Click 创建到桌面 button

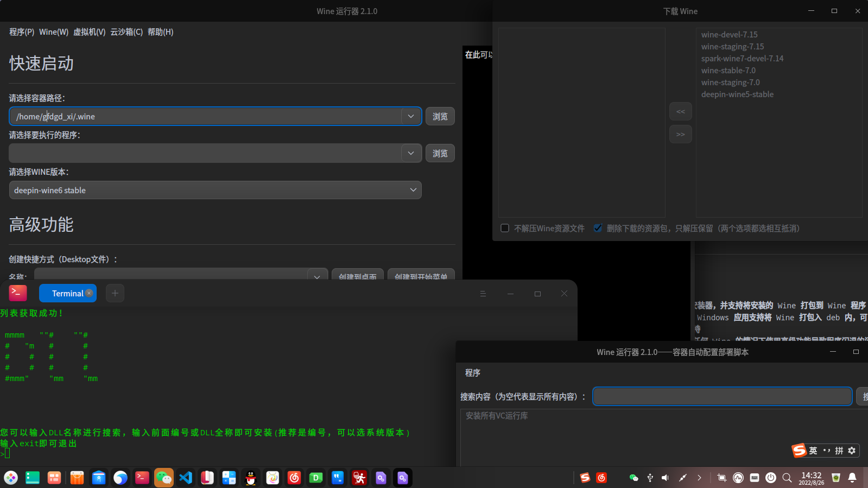(358, 275)
